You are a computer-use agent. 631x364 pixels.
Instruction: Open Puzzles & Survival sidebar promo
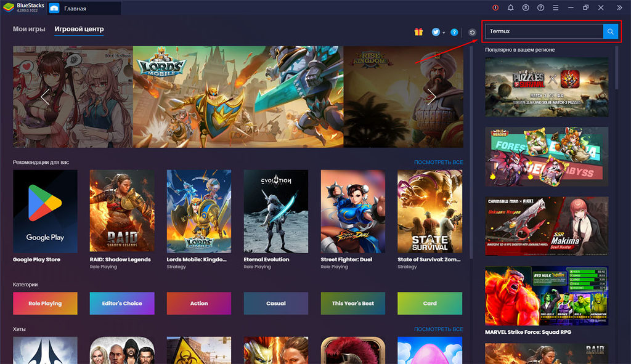[x=547, y=87]
